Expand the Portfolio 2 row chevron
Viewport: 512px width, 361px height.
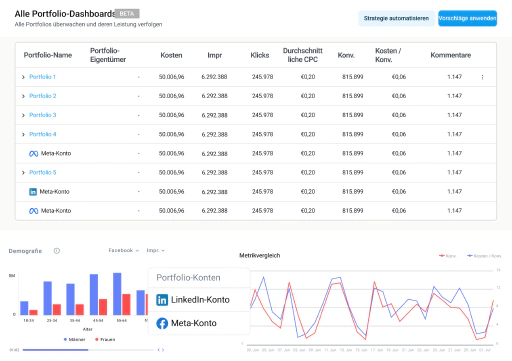(23, 96)
